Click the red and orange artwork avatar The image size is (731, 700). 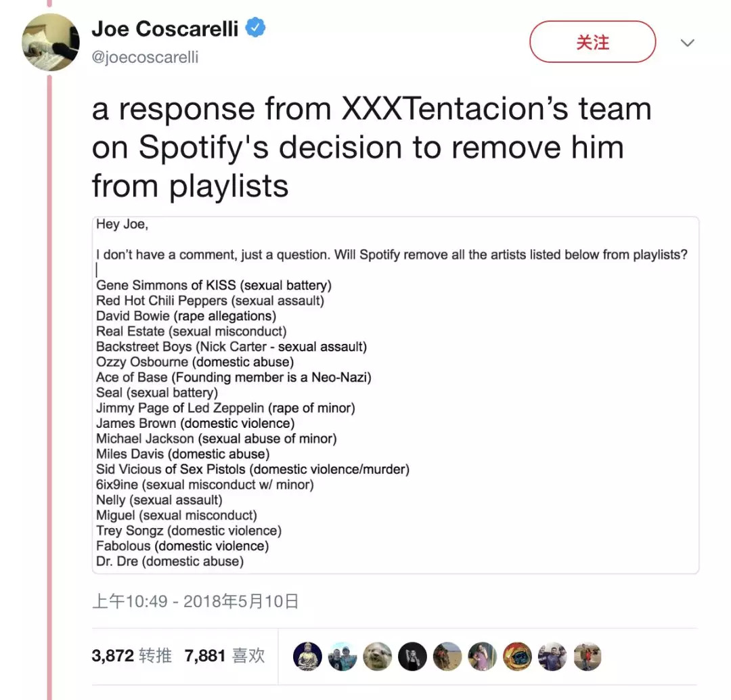click(517, 656)
